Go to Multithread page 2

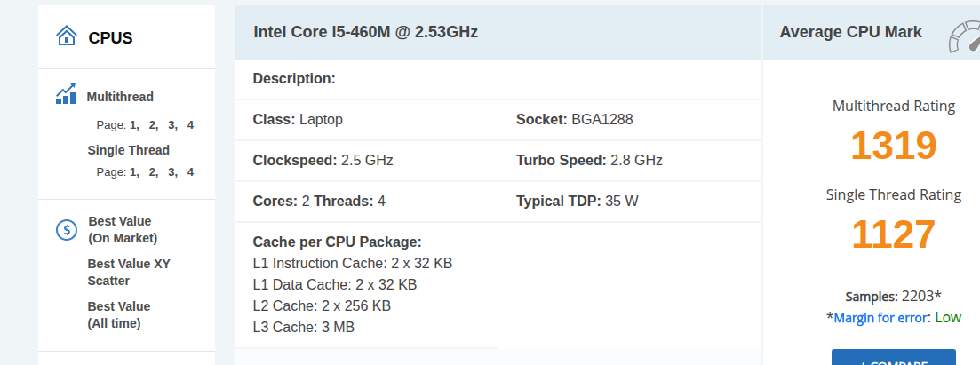pyautogui.click(x=154, y=124)
